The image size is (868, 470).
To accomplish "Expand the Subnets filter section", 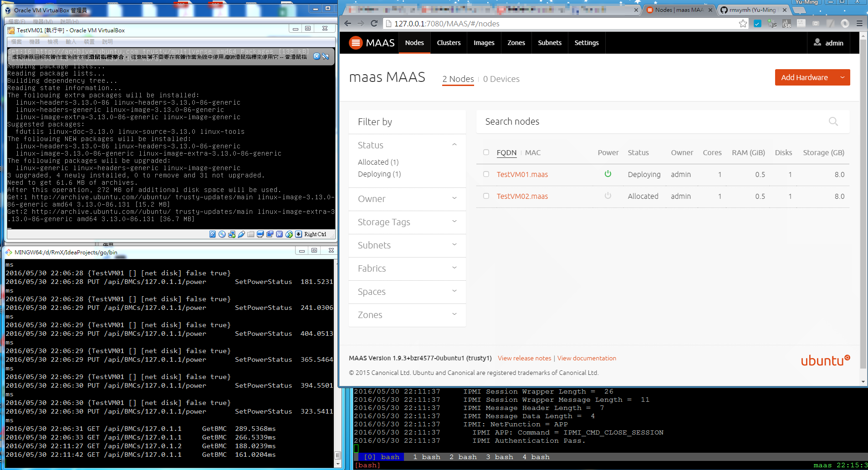I will (407, 245).
